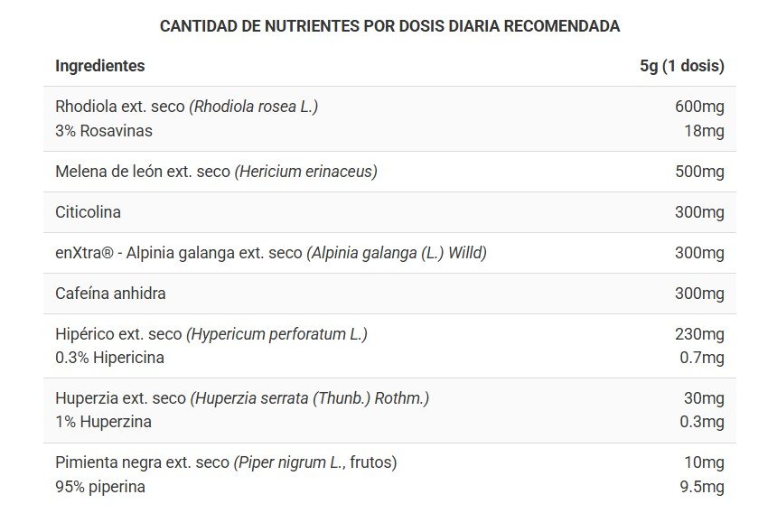This screenshot has height=532, width=777.
Task: Click the Citicolina ingredient name
Action: pos(88,212)
